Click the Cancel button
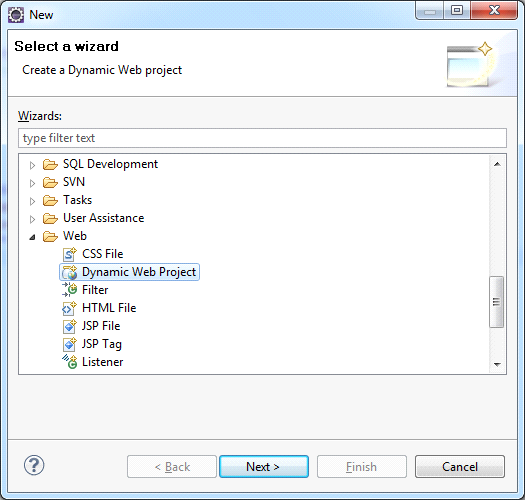This screenshot has height=500, width=525. (x=460, y=467)
